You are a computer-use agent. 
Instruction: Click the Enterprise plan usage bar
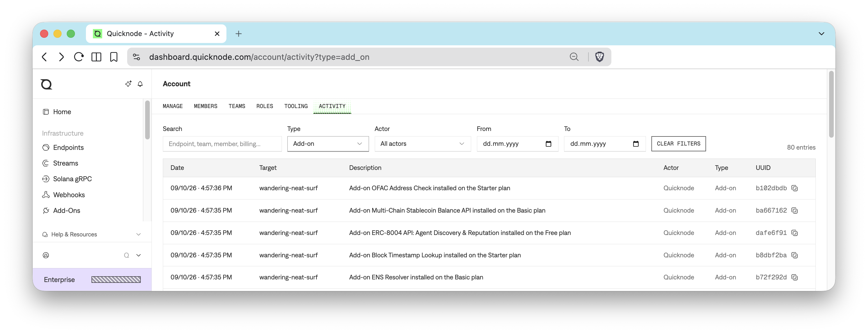tap(116, 280)
